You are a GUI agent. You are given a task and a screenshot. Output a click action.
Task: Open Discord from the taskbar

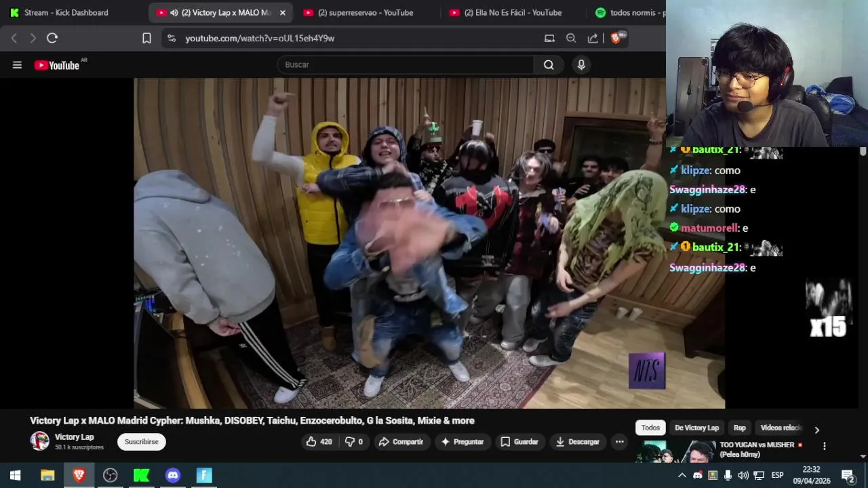(173, 475)
